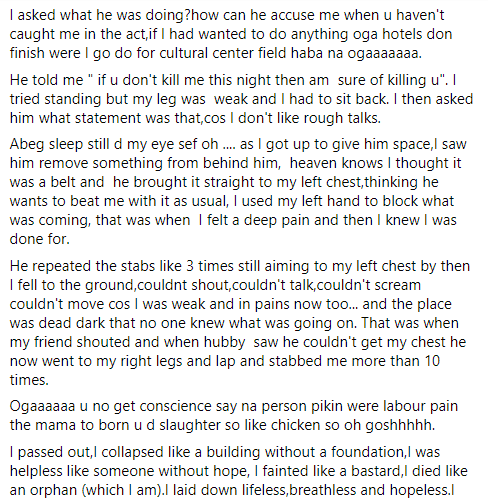Click the paragraph starting "He told me"

241,99
